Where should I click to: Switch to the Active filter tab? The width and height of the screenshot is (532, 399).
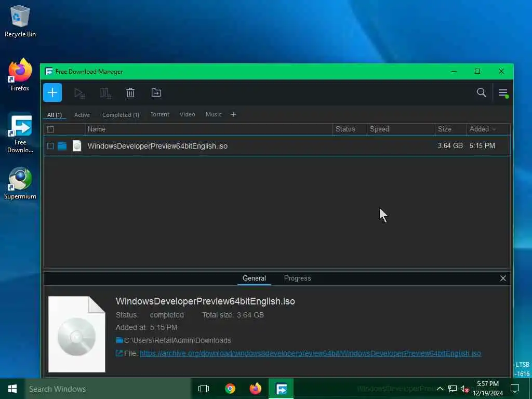tap(82, 115)
